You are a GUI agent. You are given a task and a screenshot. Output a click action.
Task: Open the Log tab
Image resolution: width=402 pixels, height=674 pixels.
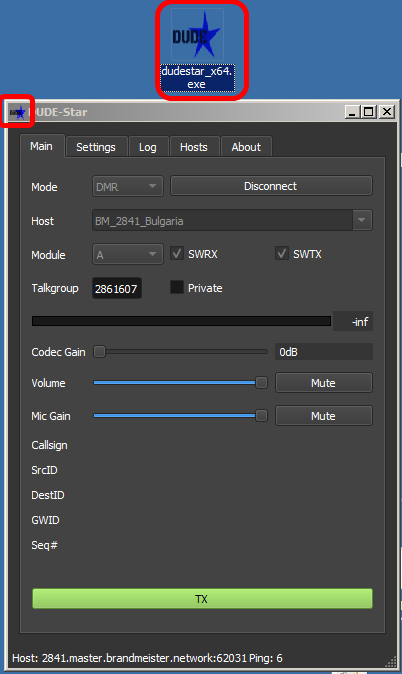147,147
